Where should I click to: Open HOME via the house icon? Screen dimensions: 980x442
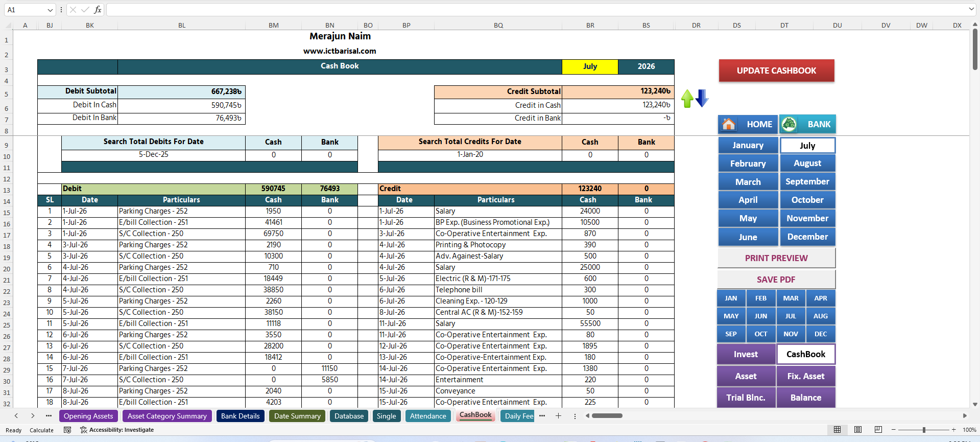[x=729, y=124]
